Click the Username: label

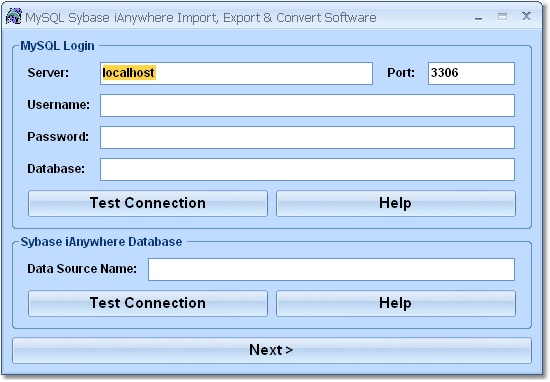[x=59, y=105]
